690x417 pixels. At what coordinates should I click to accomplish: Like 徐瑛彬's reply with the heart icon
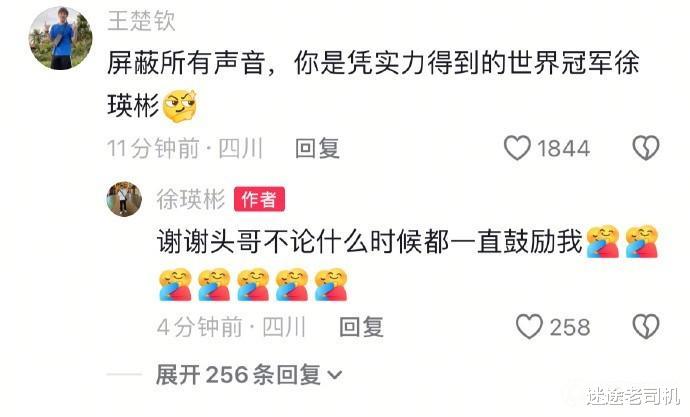(x=529, y=326)
